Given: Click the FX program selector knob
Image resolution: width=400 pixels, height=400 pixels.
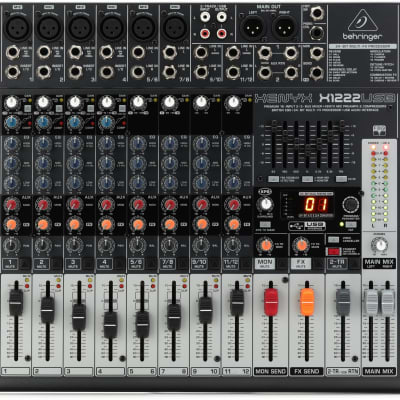Looking at the screenshot, I should pyautogui.click(x=351, y=204).
